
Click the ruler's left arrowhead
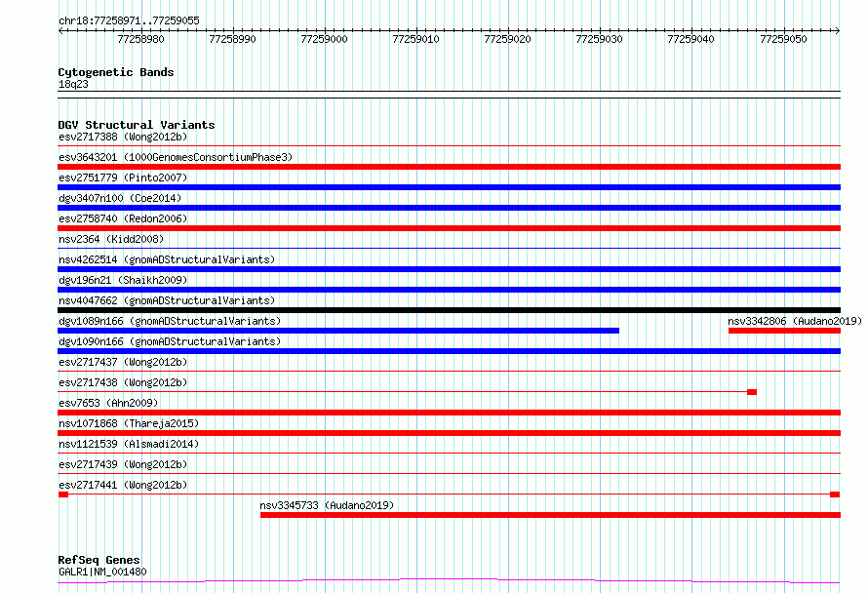(x=60, y=30)
